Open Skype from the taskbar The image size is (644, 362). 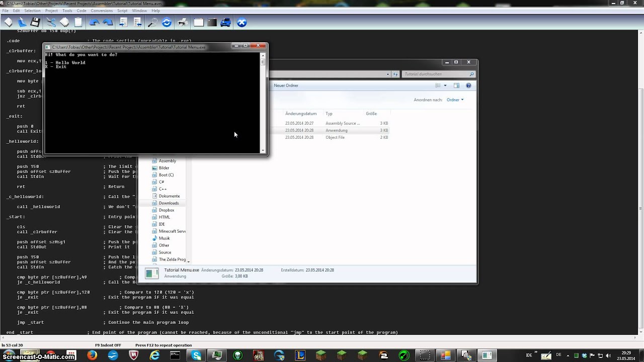(x=196, y=355)
